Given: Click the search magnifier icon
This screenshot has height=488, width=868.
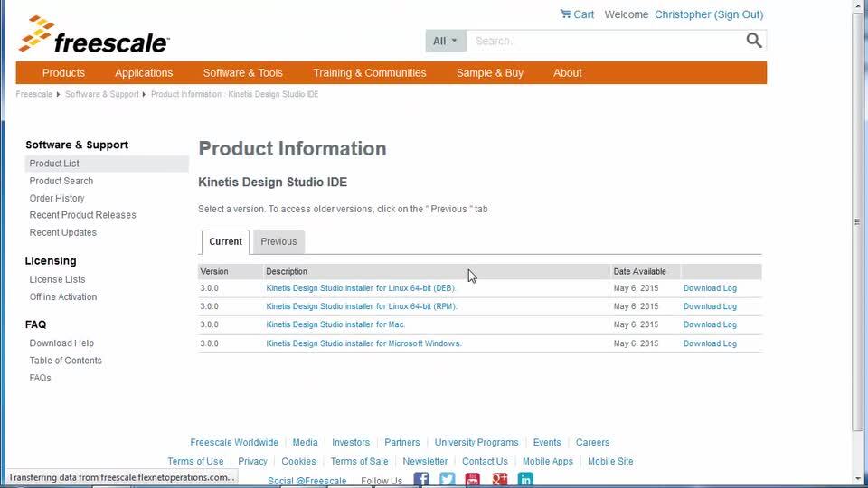Looking at the screenshot, I should pyautogui.click(x=753, y=41).
